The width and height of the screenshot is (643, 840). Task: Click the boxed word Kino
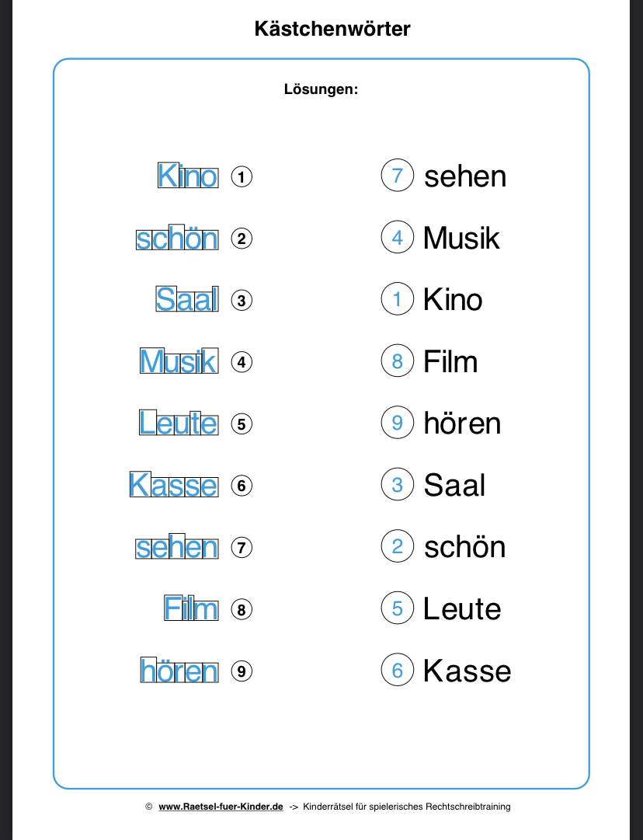point(188,176)
